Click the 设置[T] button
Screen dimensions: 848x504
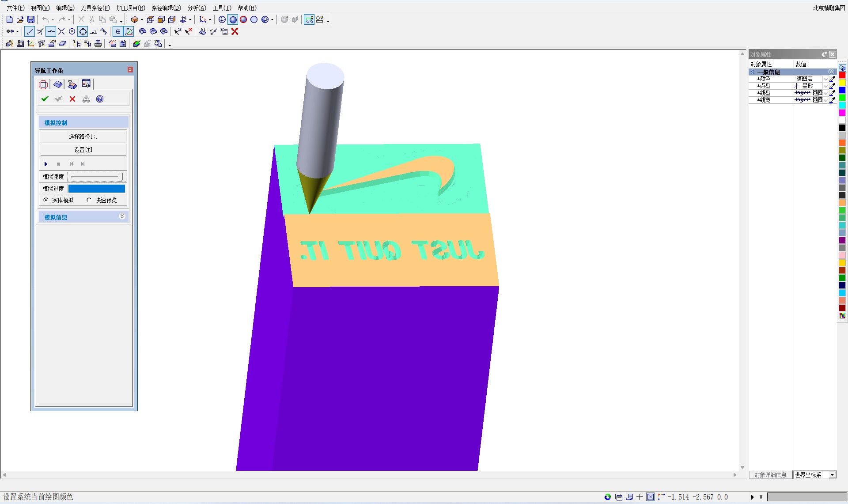coord(83,150)
